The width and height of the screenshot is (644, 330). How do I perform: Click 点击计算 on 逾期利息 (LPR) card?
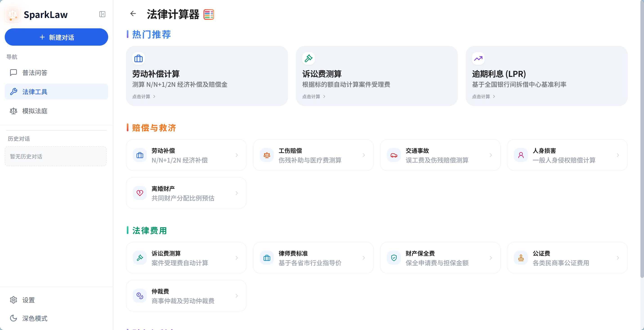click(483, 96)
